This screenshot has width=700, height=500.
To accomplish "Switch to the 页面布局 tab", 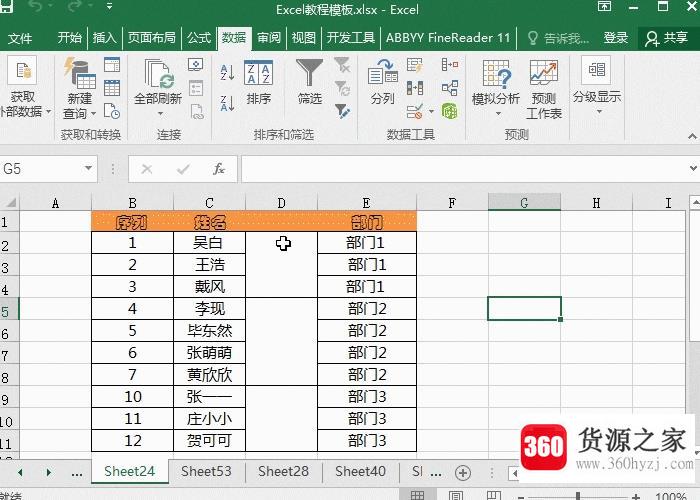I will (x=152, y=38).
